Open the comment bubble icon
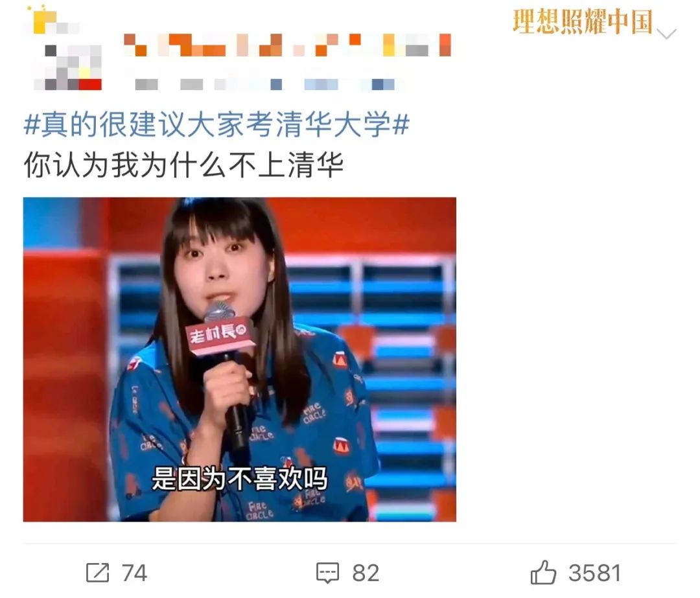Image resolution: width=700 pixels, height=598 pixels. (x=328, y=573)
